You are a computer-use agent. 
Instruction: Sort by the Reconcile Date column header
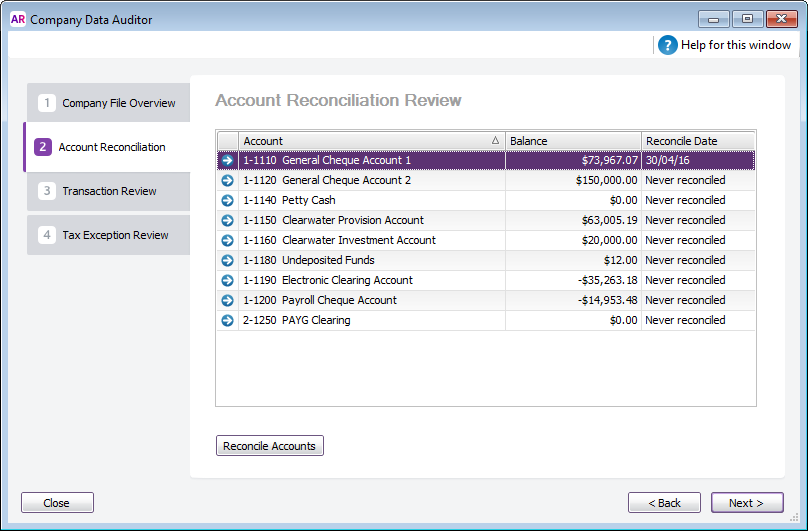(697, 141)
